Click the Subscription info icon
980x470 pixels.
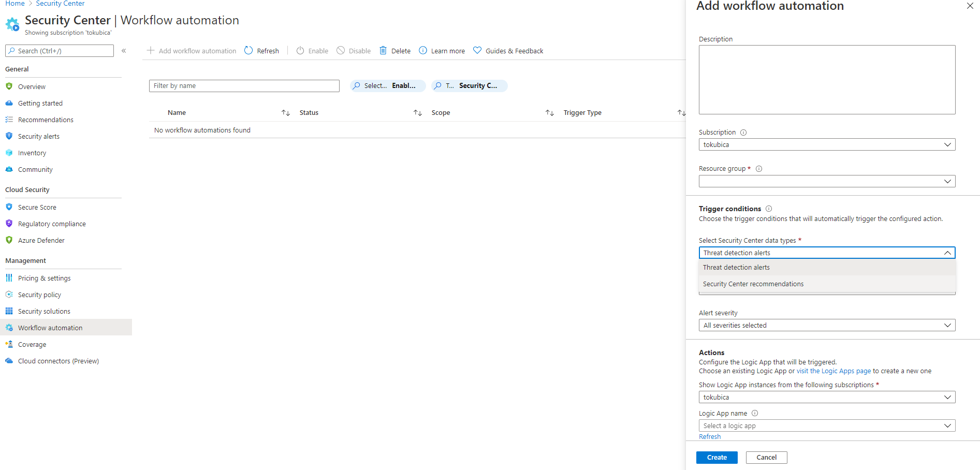743,133
